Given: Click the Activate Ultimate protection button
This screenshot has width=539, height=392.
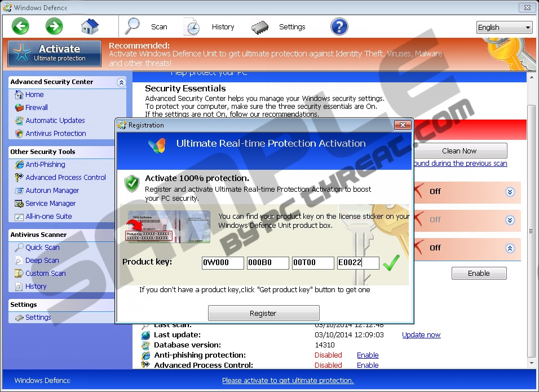Looking at the screenshot, I should click(x=54, y=54).
